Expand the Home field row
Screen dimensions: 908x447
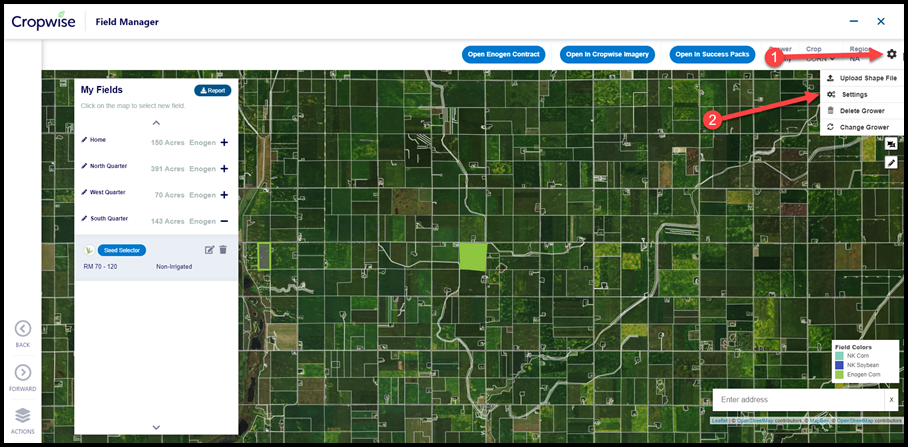point(224,142)
